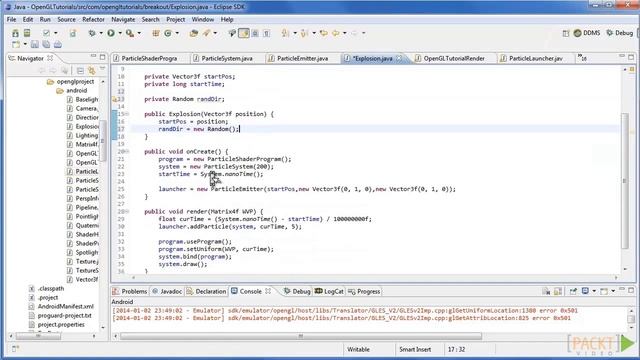Click the editor vertical scrollbar thumb
The image size is (640, 360).
point(625,180)
